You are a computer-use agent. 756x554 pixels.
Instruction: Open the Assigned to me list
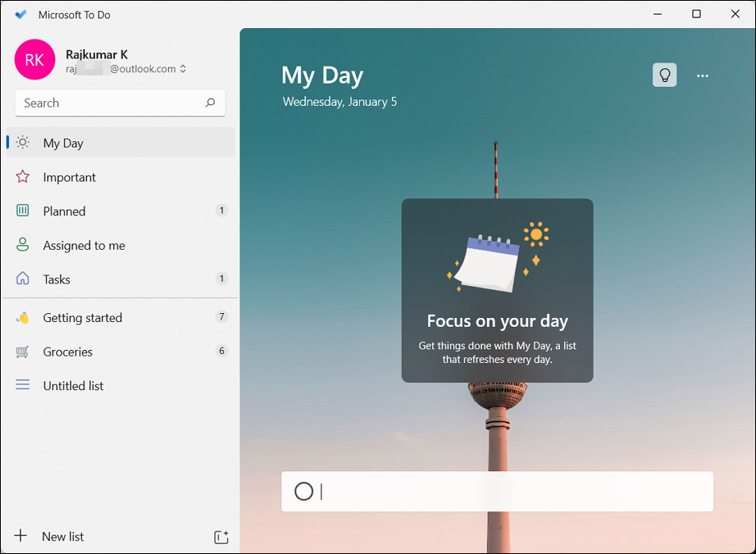(121, 245)
